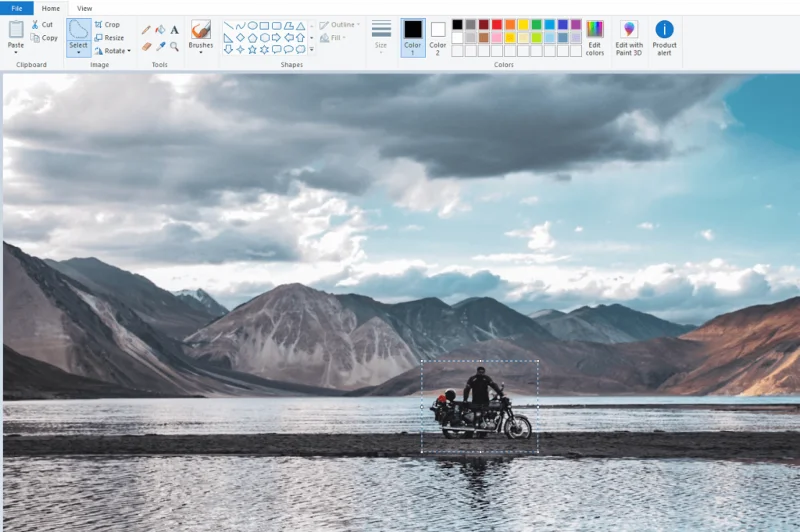Pick the black palette swatch
This screenshot has width=800, height=532.
pos(458,24)
